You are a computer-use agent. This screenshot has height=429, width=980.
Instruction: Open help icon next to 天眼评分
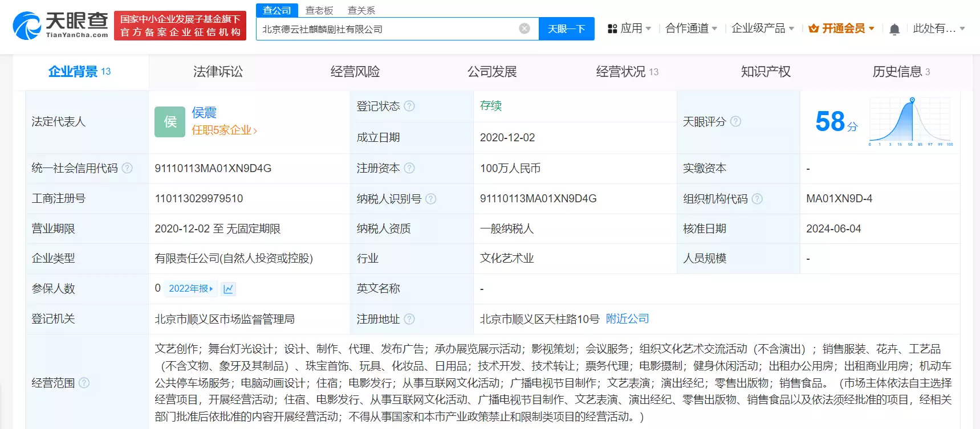735,121
